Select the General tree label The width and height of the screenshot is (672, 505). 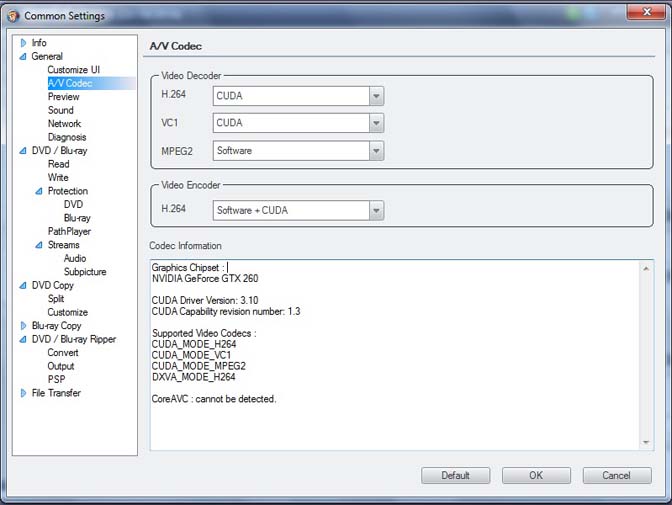coord(47,57)
